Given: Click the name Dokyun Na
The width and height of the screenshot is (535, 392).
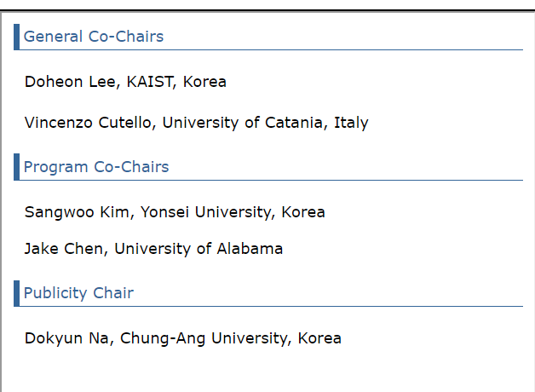Looking at the screenshot, I should click(x=66, y=338).
